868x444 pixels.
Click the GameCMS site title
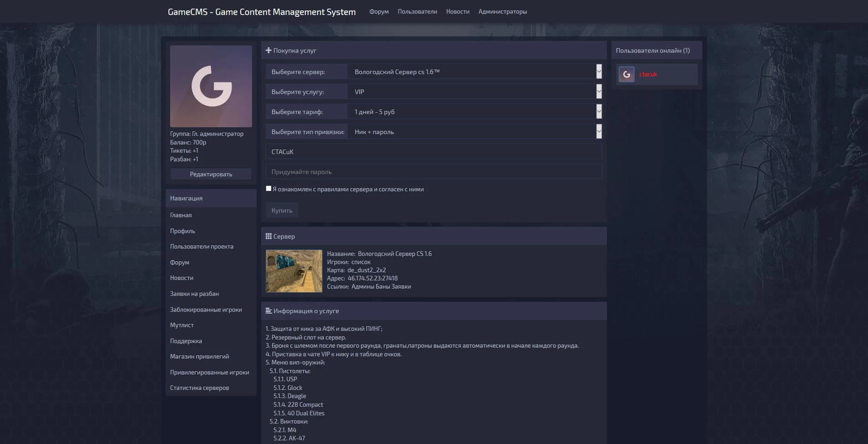(262, 12)
